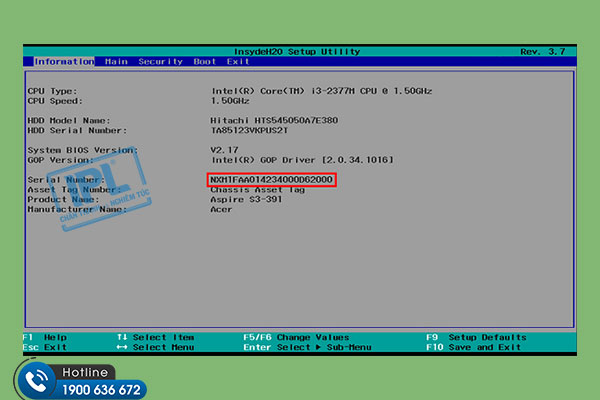The height and width of the screenshot is (400, 600).
Task: Select the Chassis Asset Tag value
Action: [258, 190]
